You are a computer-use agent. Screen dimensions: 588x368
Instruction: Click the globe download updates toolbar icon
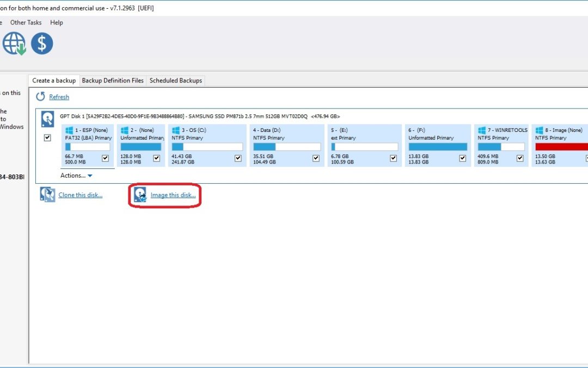click(14, 43)
